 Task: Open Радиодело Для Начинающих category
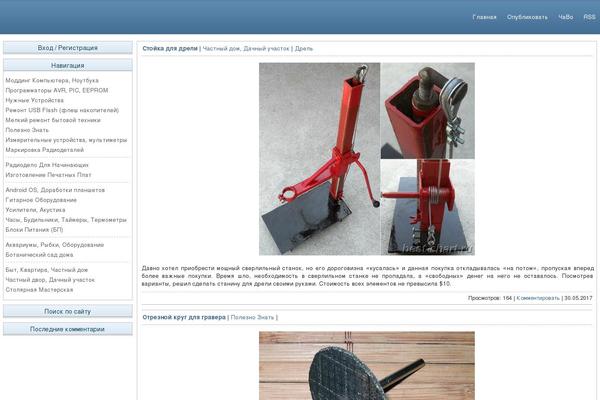[47, 165]
